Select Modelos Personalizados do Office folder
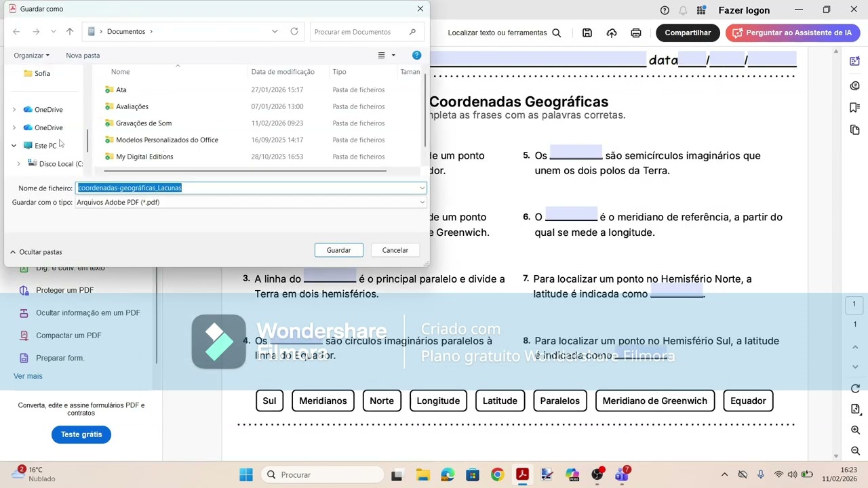 pyautogui.click(x=167, y=140)
